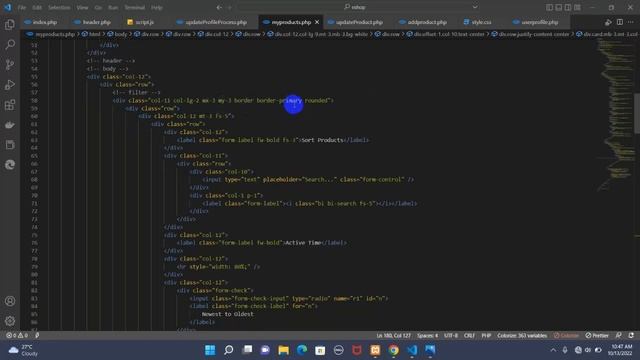Open Microsoft Edge from the taskbar
This screenshot has width=640, height=360.
click(x=302, y=350)
